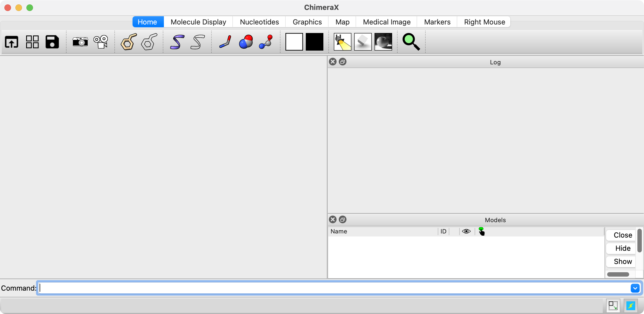Switch to the Molecule Display tab
The width and height of the screenshot is (644, 314).
tap(198, 22)
